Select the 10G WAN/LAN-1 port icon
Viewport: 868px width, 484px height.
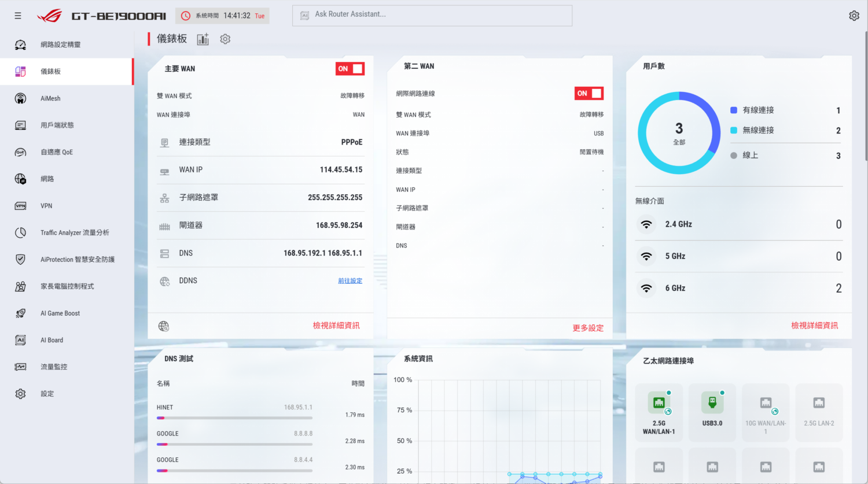point(766,403)
